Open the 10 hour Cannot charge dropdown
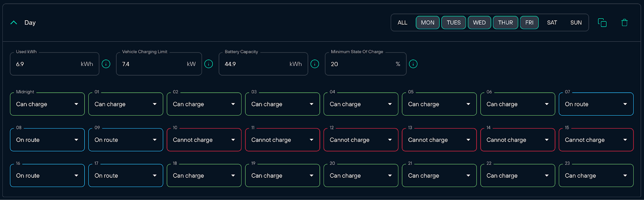The image size is (644, 200). click(204, 140)
